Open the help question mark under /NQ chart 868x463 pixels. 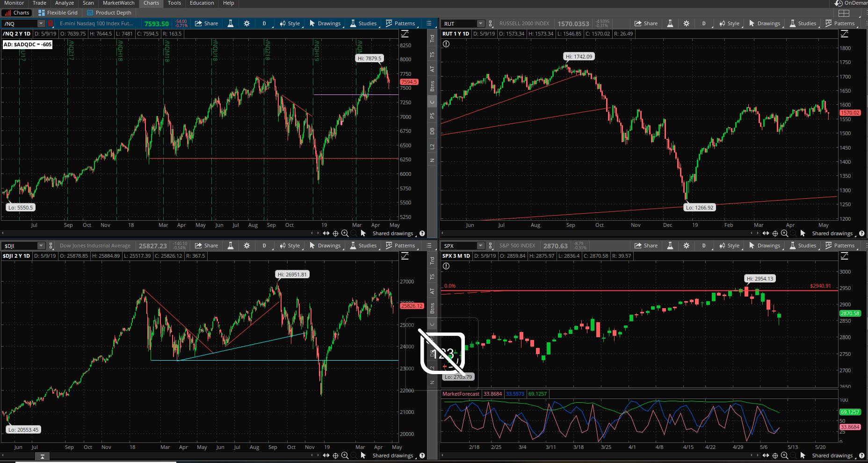coord(422,233)
